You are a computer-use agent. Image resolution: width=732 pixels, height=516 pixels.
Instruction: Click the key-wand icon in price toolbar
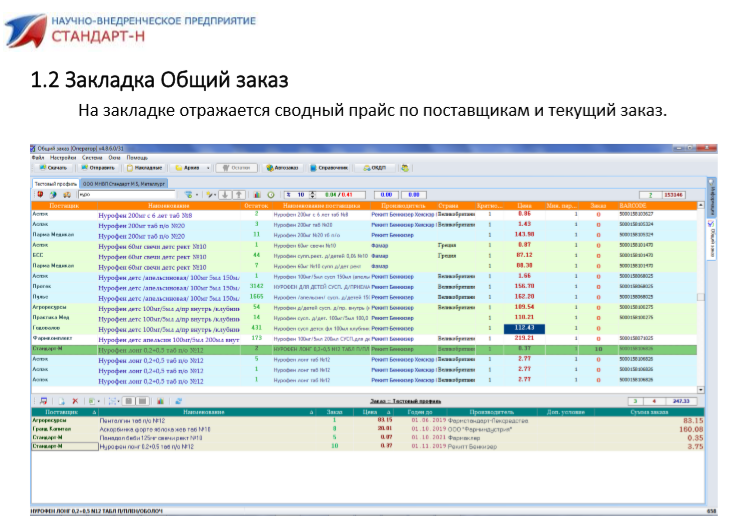click(209, 194)
